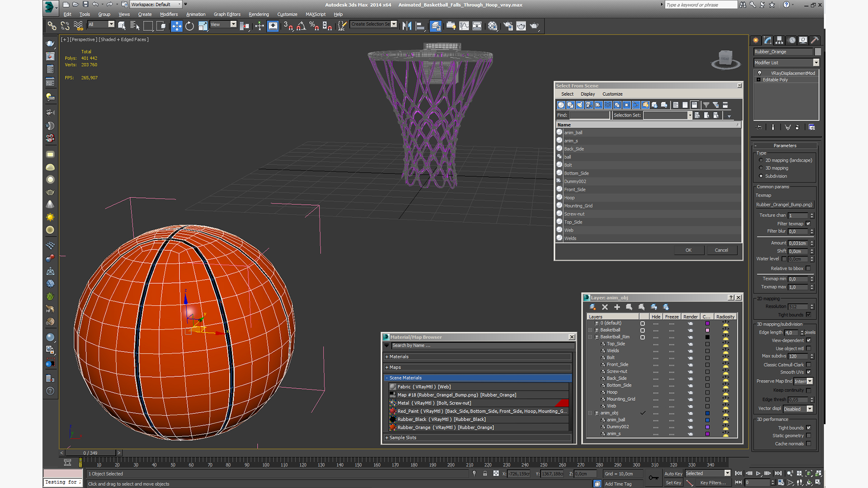Expand the Materials group in Material/Map Browser
Image resolution: width=868 pixels, height=488 pixels.
click(478, 357)
